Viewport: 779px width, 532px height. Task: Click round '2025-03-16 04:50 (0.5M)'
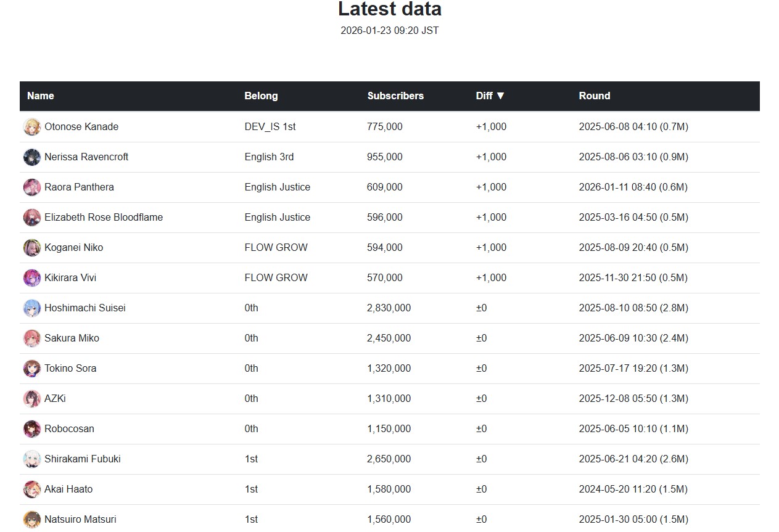point(633,218)
